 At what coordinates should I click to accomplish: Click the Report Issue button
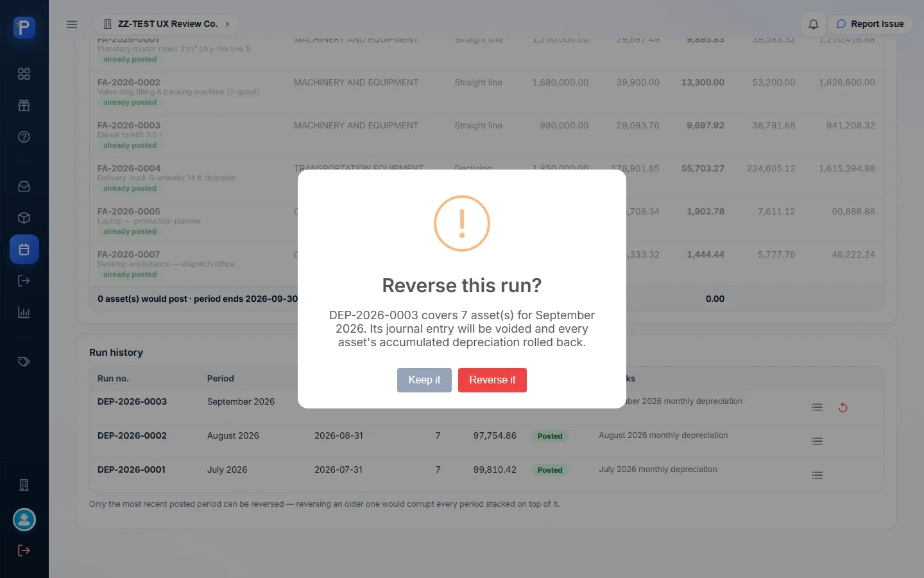[870, 24]
